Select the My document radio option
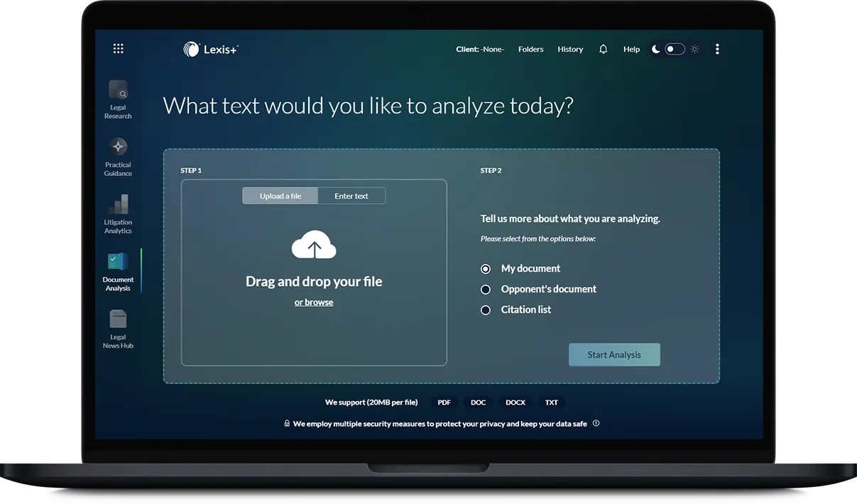857x504 pixels. [x=486, y=269]
